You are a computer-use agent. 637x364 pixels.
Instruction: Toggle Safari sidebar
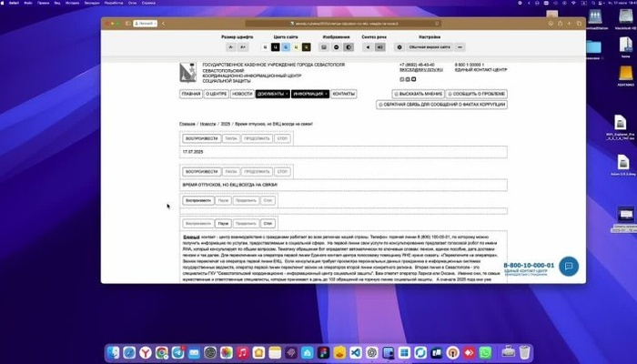(128, 24)
